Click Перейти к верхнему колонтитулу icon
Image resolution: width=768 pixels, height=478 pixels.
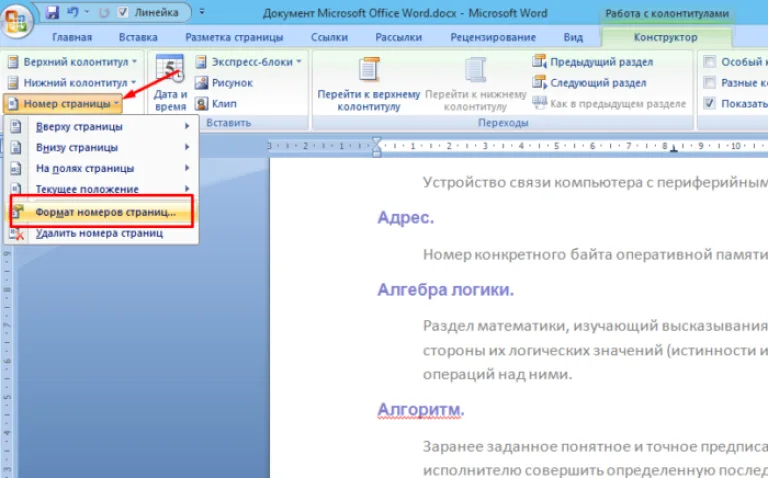[369, 69]
